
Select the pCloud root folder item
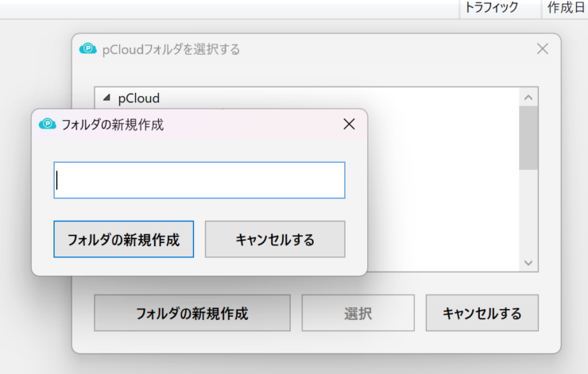click(x=139, y=98)
